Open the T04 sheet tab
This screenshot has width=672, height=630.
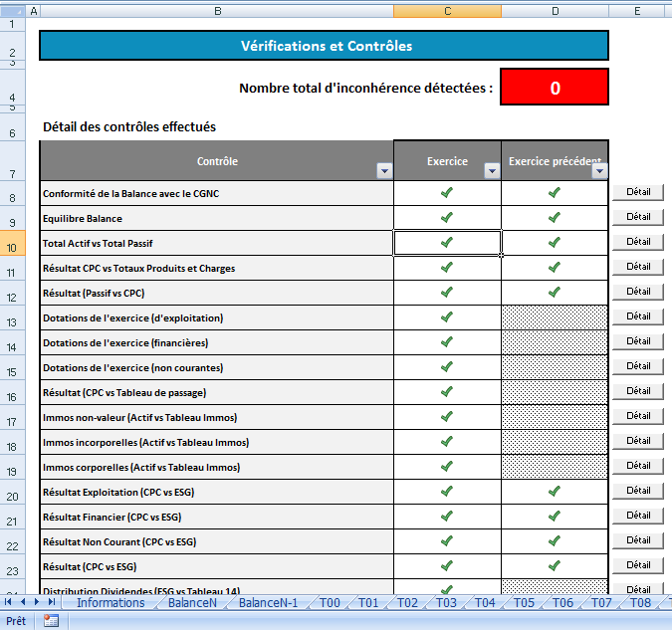tap(485, 602)
